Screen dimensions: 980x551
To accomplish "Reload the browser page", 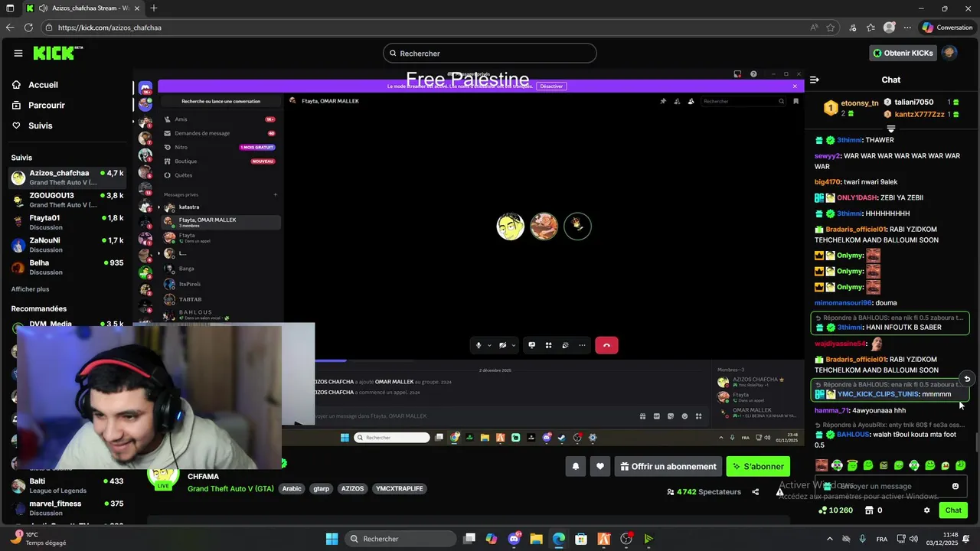I will pyautogui.click(x=28, y=28).
